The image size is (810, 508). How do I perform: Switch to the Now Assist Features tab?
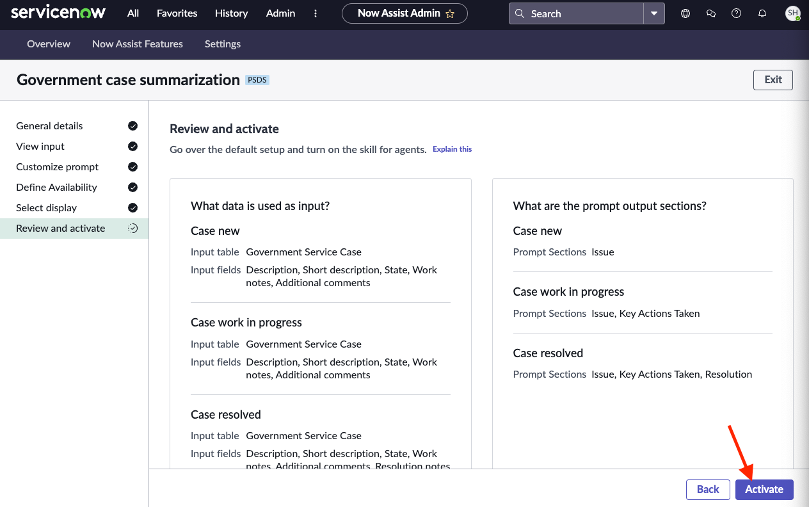point(137,44)
